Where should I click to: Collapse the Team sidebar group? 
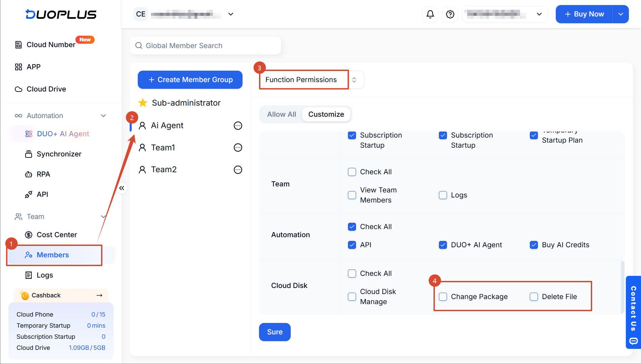(103, 217)
